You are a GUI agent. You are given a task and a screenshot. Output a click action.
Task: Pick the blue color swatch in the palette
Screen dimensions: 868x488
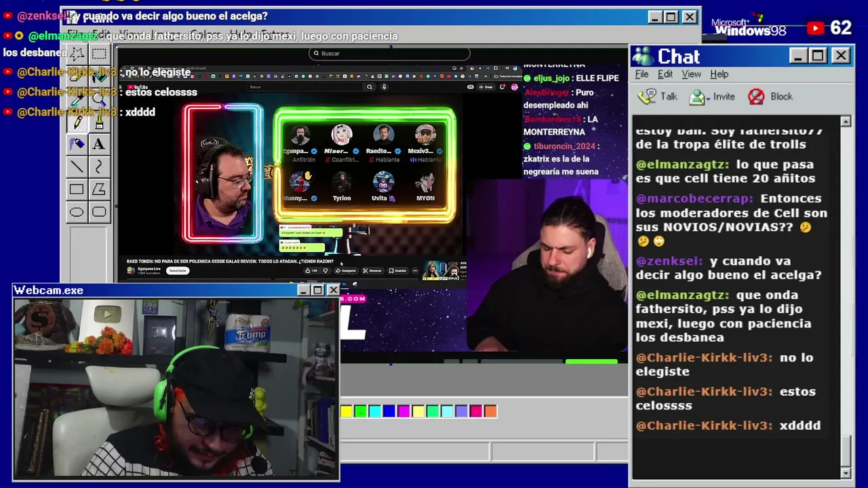[389, 411]
